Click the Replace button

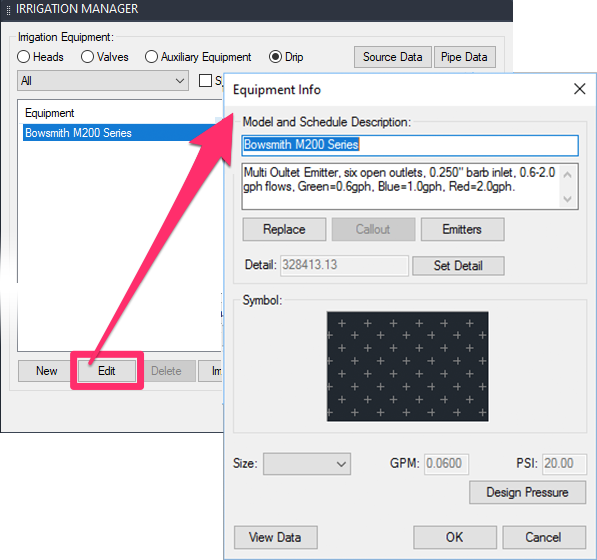[284, 229]
